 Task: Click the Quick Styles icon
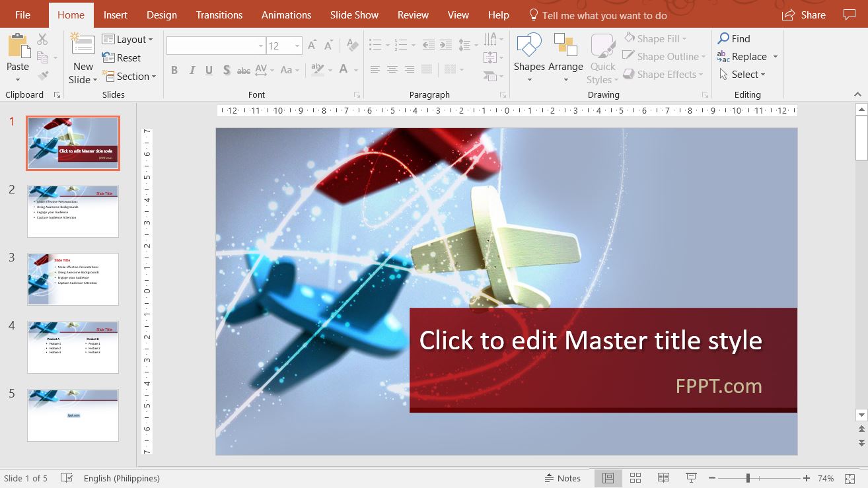(602, 45)
